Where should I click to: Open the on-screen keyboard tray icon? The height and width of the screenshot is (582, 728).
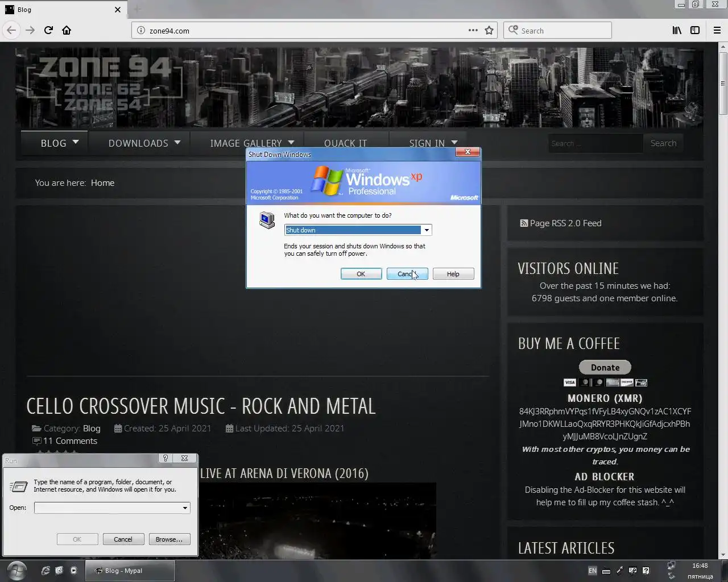point(606,571)
